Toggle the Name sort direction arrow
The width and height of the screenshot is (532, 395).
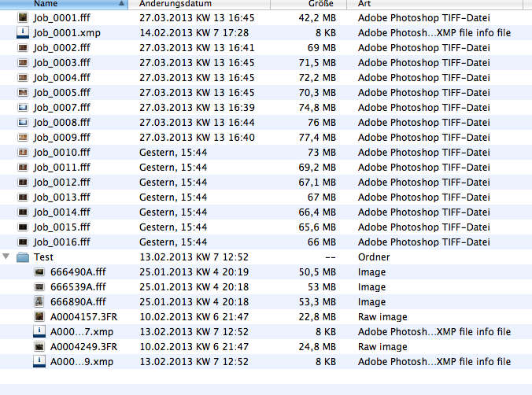click(121, 4)
